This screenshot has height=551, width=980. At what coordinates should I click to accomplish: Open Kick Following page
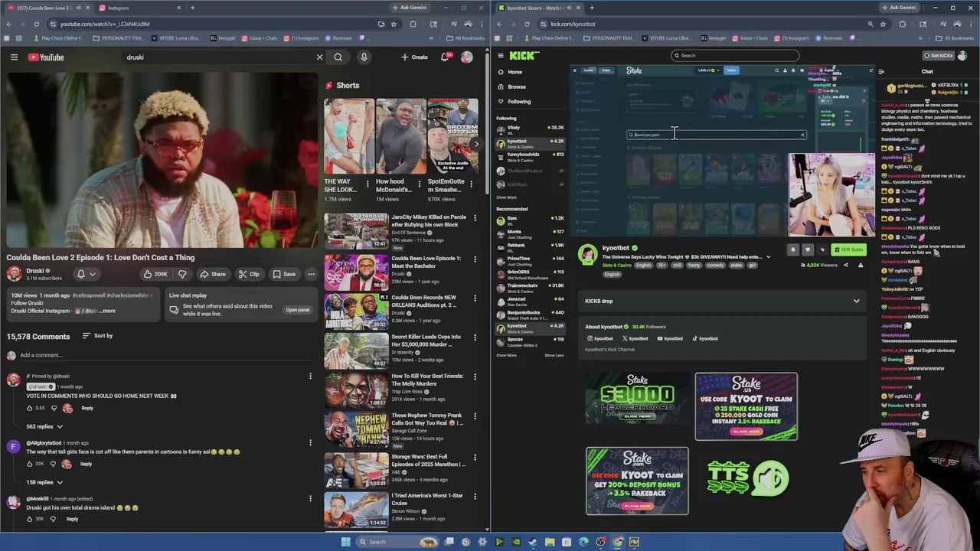coord(518,101)
